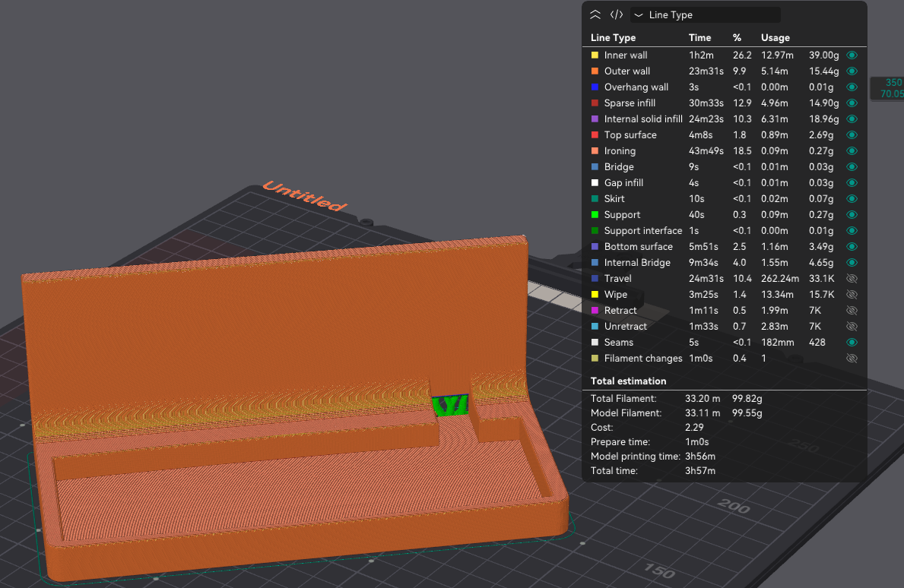Show Unretract points via crossed eye icon
This screenshot has height=588, width=904.
coord(852,327)
